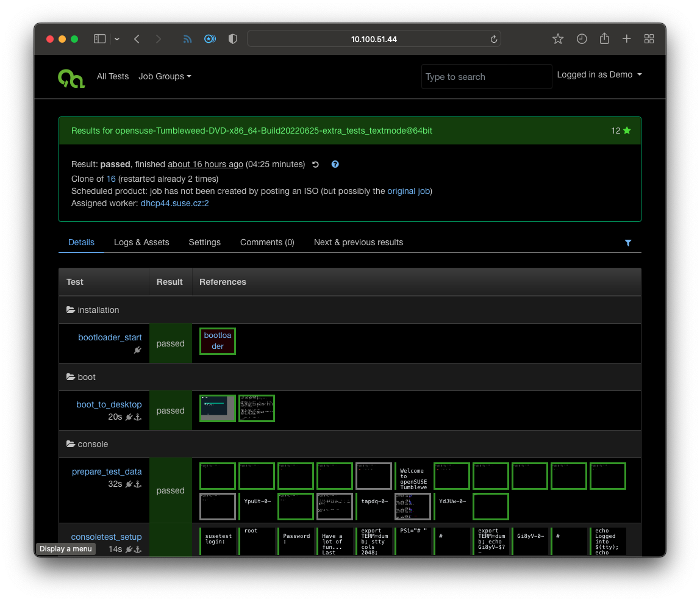Open the 'root' text step

(x=256, y=541)
